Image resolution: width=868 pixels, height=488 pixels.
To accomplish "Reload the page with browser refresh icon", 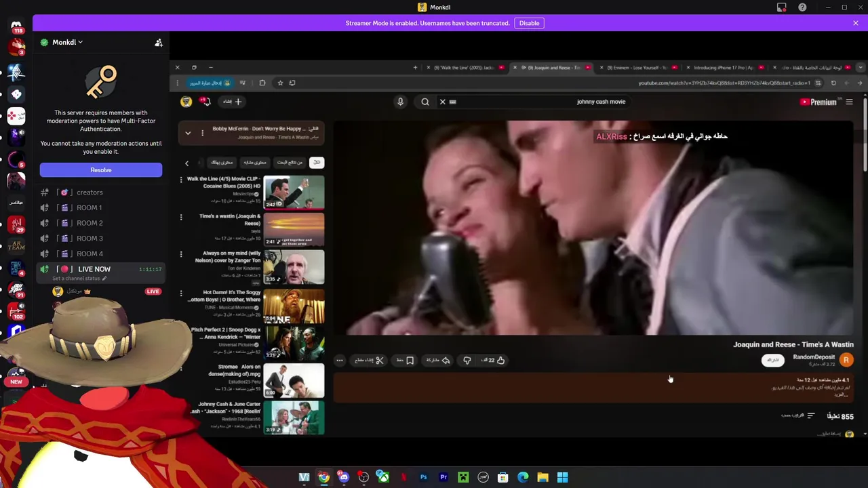I will tap(833, 83).
